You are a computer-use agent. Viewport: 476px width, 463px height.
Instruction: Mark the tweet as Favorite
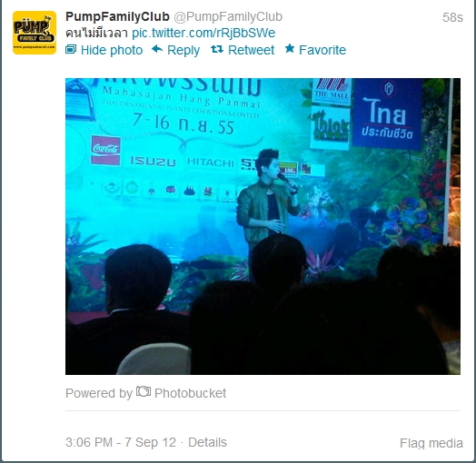[x=322, y=50]
